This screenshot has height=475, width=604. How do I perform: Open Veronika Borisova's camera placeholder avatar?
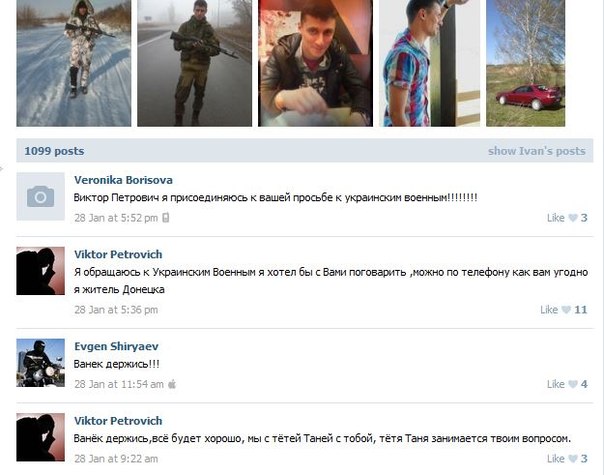(40, 196)
